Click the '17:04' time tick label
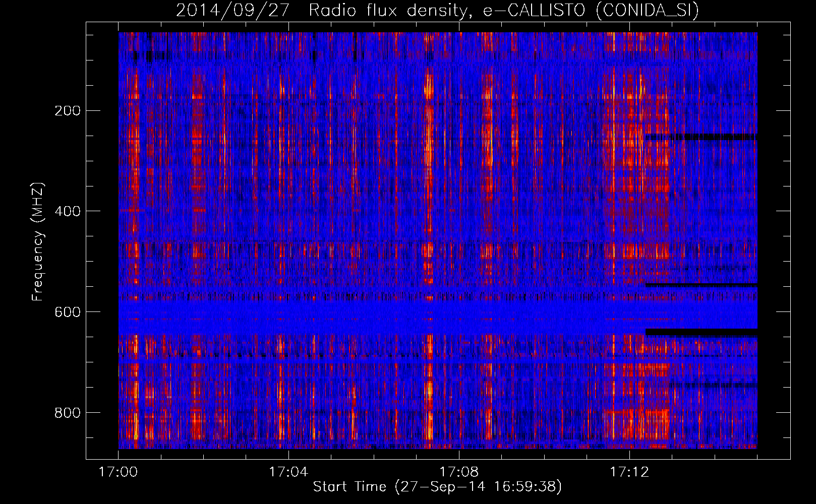816x504 pixels. [x=288, y=472]
